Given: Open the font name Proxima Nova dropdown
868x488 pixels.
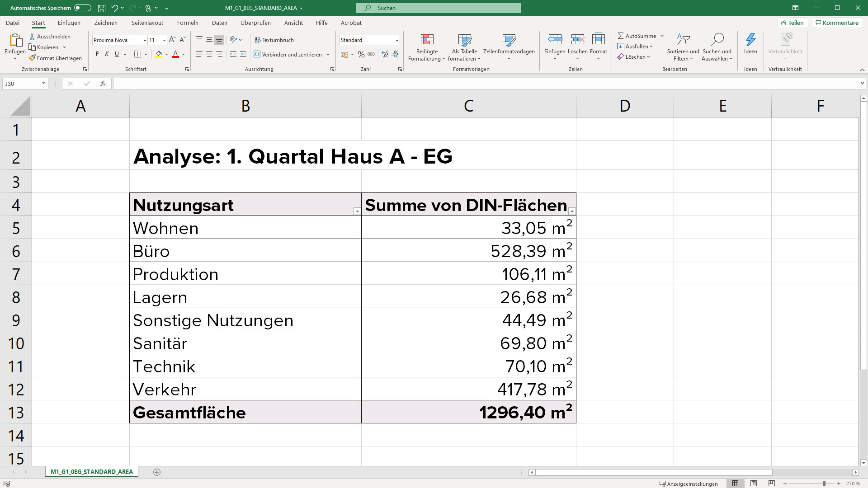Looking at the screenshot, I should point(145,40).
